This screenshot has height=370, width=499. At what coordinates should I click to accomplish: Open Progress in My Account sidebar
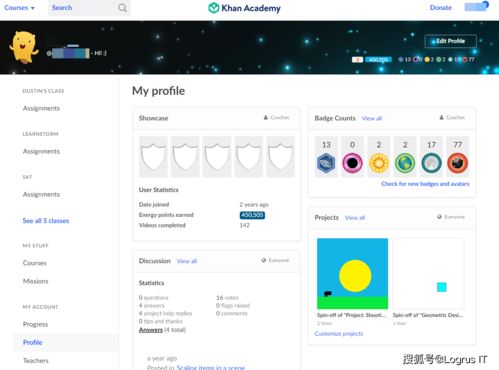[x=35, y=324]
